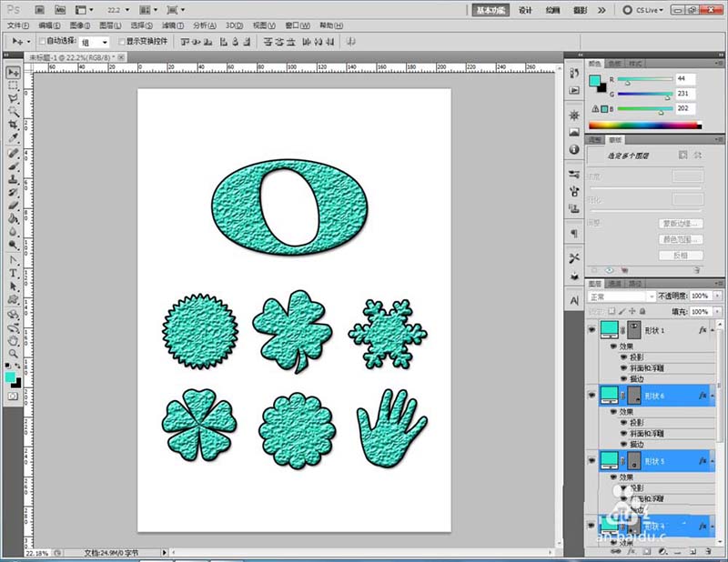
Task: Click the 基本功能 workspace button
Action: tap(490, 10)
